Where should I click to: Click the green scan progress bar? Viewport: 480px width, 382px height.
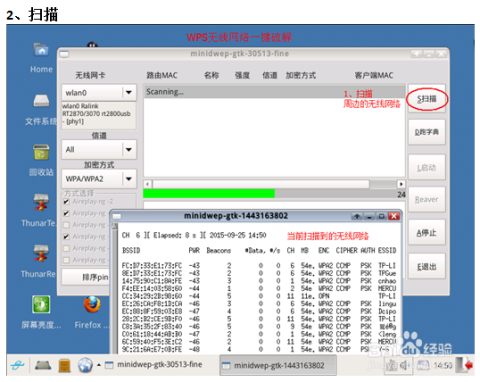click(x=209, y=194)
